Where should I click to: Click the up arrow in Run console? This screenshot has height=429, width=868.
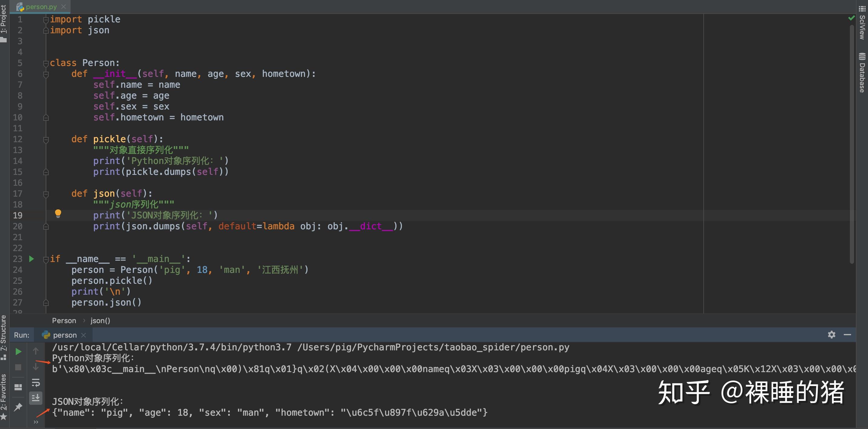36,351
